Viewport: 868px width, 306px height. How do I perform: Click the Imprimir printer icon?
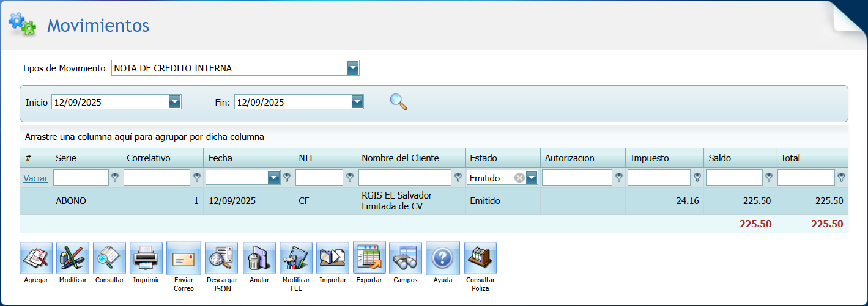(146, 258)
